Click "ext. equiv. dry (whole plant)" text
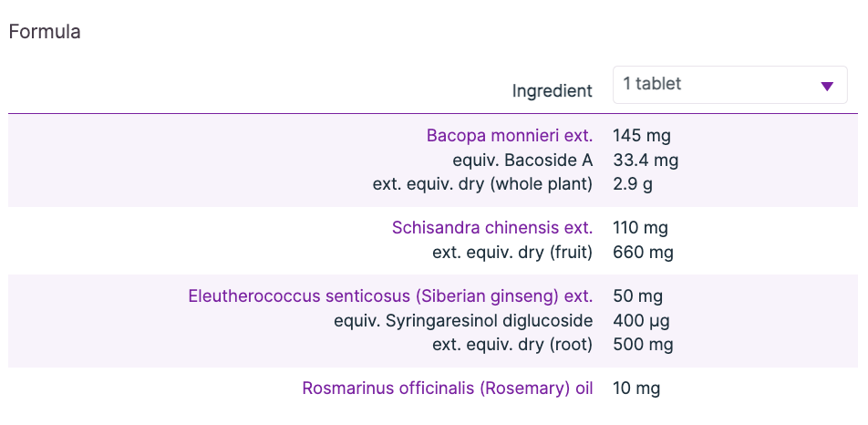Viewport: 868px width, 425px height. tap(482, 184)
